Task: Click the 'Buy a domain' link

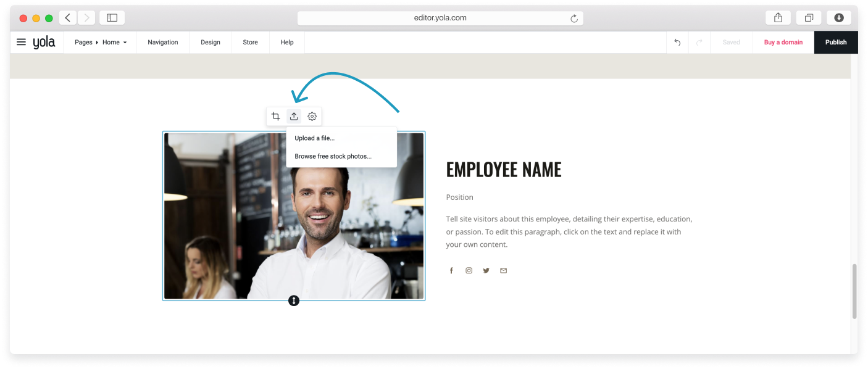Action: pyautogui.click(x=783, y=43)
